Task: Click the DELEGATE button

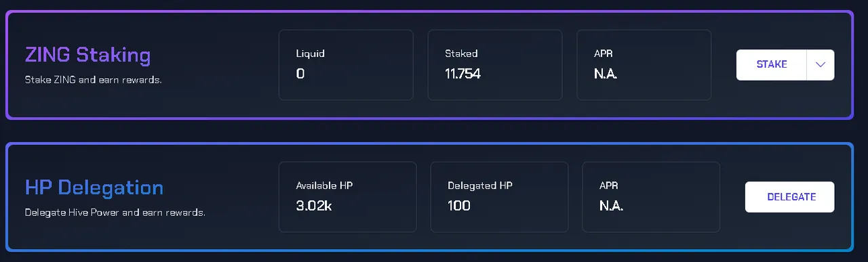Action: pyautogui.click(x=790, y=197)
